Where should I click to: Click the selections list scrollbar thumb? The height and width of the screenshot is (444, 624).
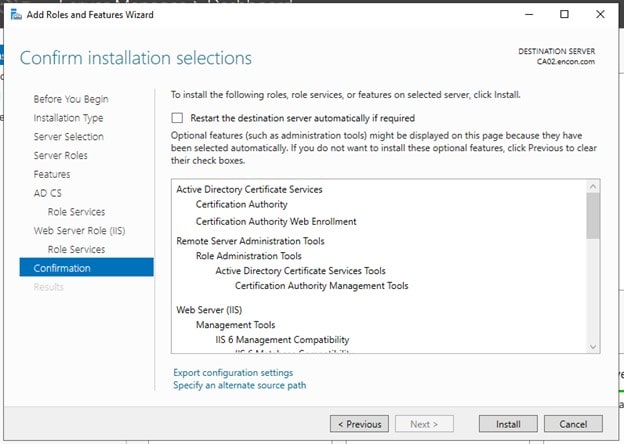pos(593,215)
